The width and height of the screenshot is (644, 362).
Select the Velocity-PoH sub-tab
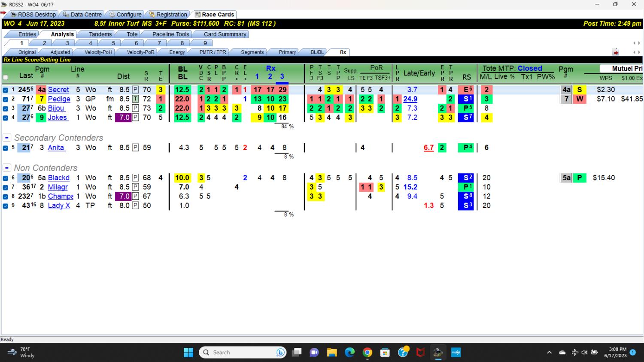pyautogui.click(x=98, y=52)
